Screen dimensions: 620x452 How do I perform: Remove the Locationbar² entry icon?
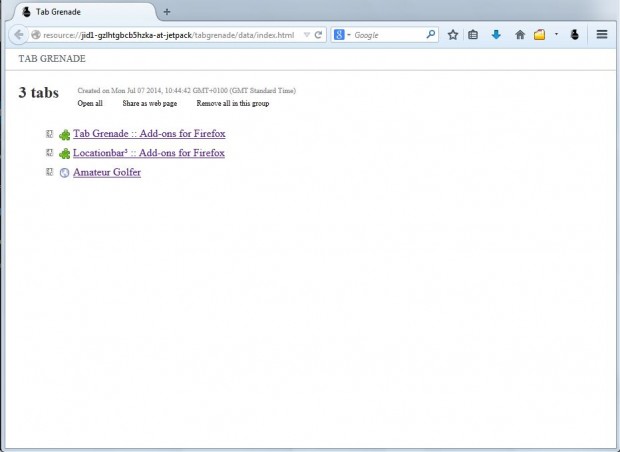click(49, 152)
